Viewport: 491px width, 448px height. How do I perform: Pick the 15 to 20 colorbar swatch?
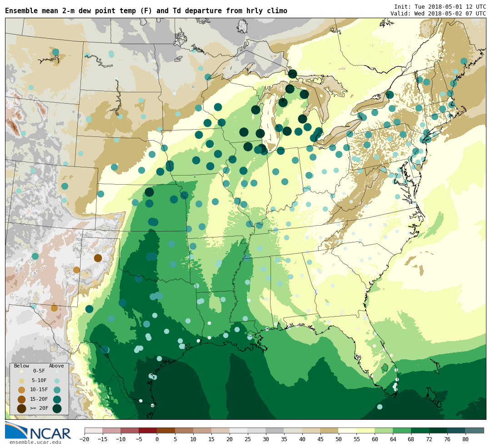221,431
